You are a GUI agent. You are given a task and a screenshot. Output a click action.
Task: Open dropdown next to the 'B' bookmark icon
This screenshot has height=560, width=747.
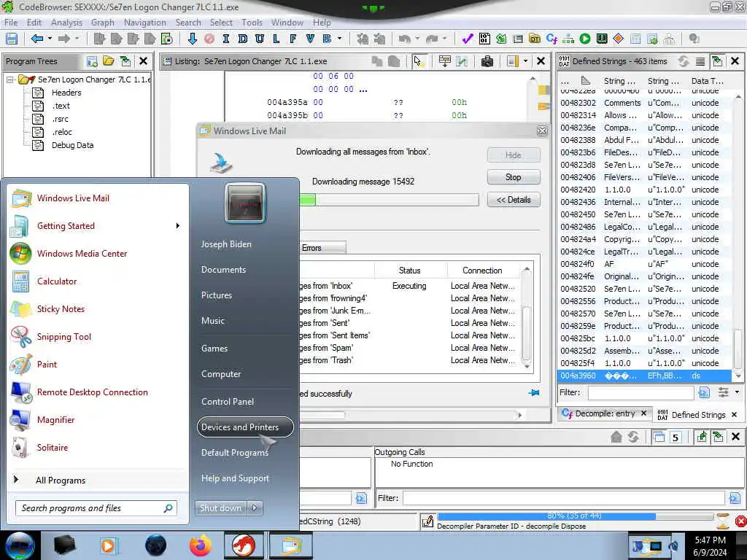[339, 39]
